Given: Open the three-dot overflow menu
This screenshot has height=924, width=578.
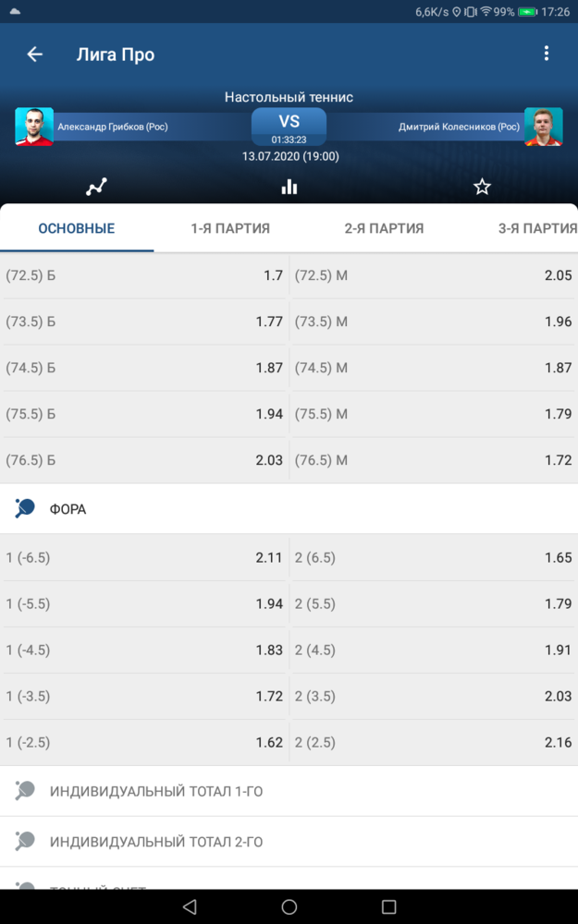Looking at the screenshot, I should click(547, 54).
